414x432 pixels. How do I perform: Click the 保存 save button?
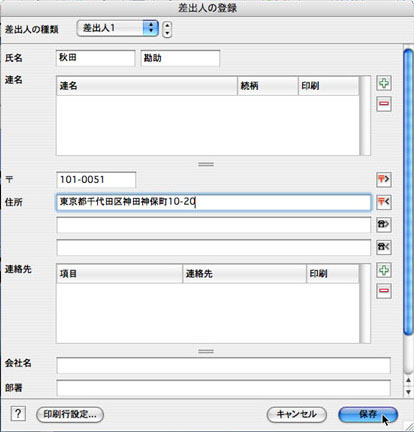[x=368, y=414]
